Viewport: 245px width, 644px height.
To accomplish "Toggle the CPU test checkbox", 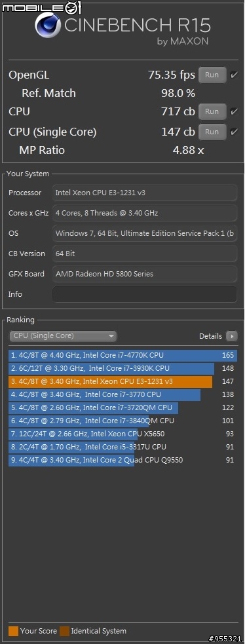I will (x=234, y=111).
